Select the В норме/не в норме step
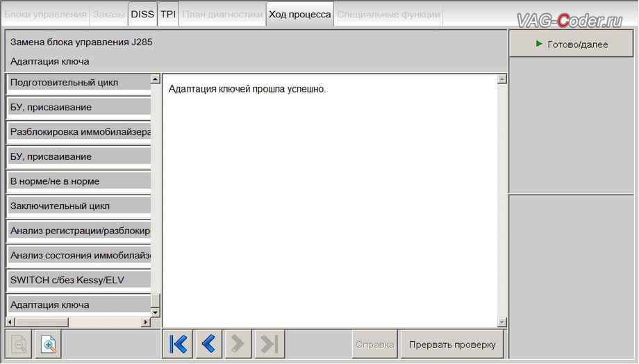This screenshot has width=639, height=364. coord(79,181)
